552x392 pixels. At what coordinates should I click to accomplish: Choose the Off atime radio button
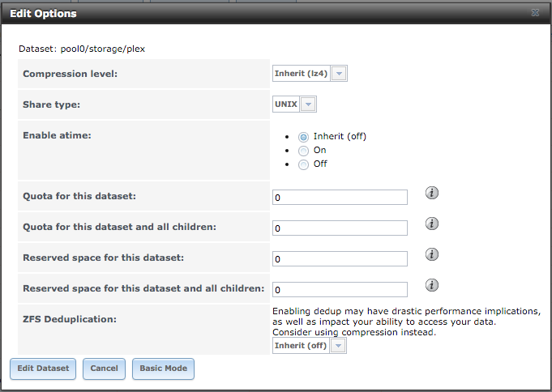coord(303,164)
